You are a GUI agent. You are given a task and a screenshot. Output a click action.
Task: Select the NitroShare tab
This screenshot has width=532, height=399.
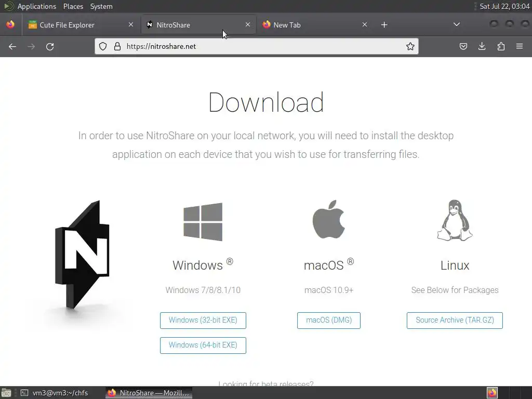[198, 25]
